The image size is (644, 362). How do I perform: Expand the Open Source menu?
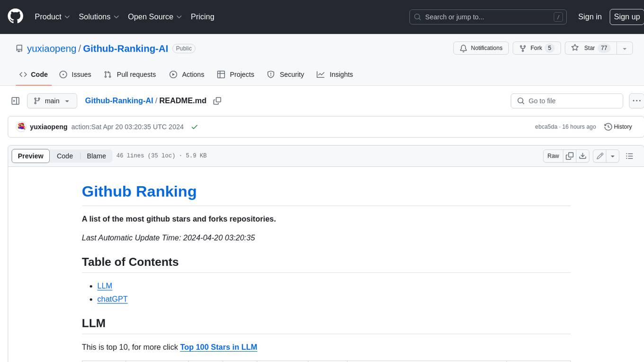coord(155,17)
